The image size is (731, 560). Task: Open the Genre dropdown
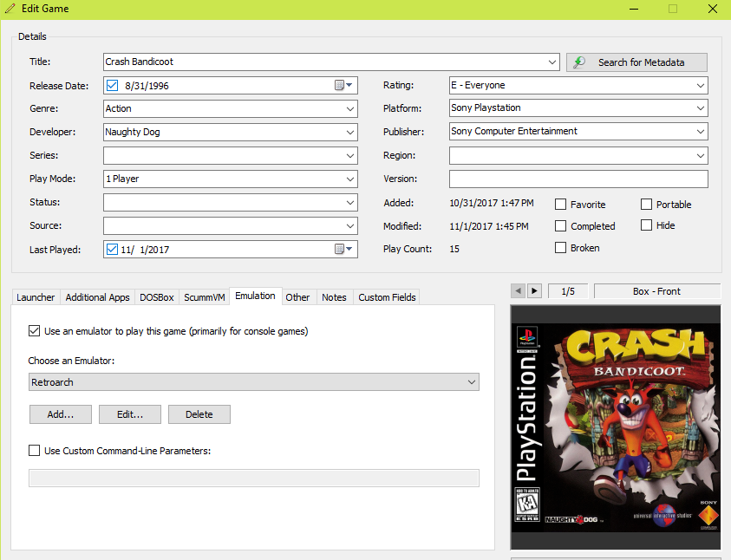[350, 109]
